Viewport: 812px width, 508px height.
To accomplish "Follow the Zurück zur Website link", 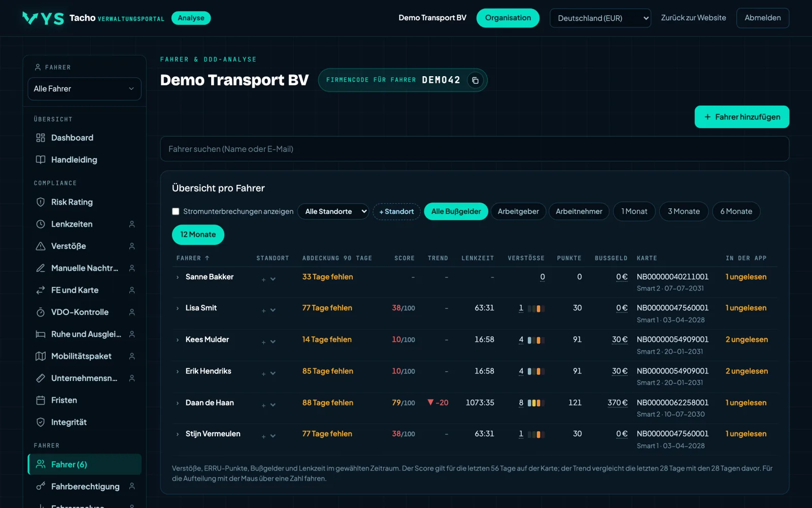I will click(x=693, y=18).
